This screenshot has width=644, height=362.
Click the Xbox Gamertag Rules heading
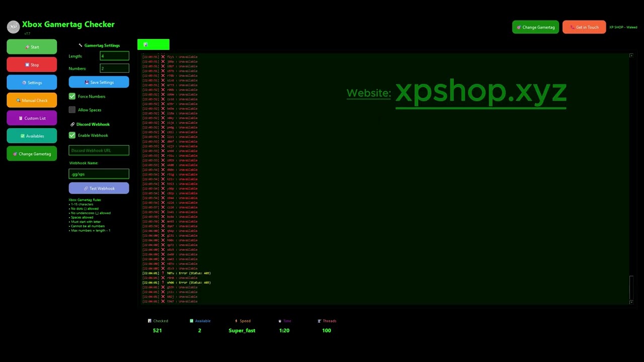(85, 200)
